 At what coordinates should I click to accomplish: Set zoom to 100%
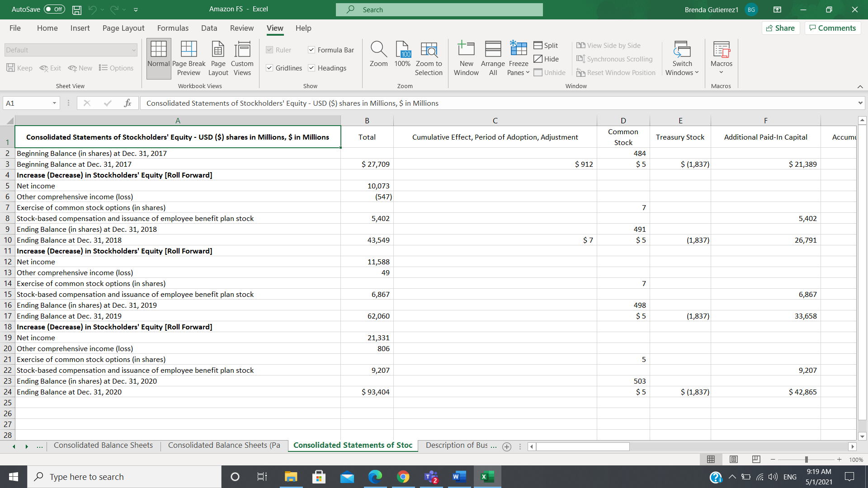(402, 58)
